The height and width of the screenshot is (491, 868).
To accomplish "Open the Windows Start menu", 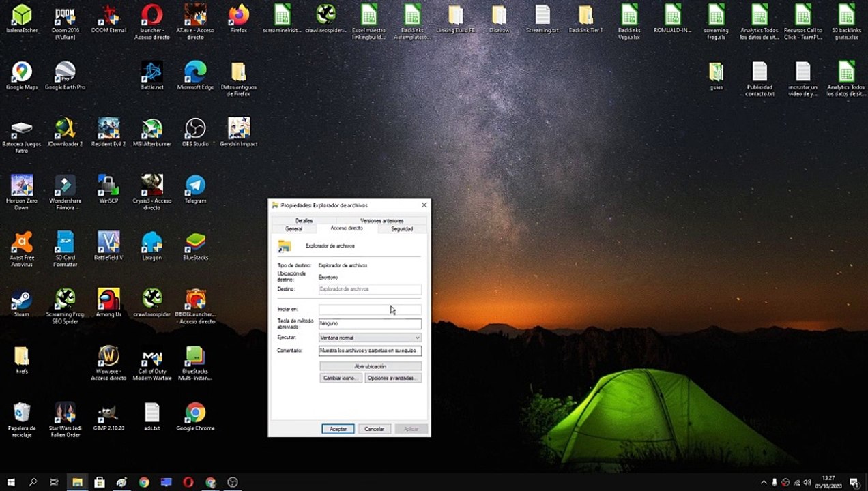I will click(x=11, y=482).
